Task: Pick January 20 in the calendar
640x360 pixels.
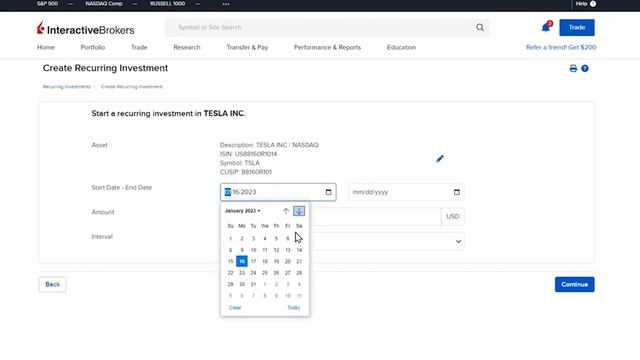Action: pos(288,261)
